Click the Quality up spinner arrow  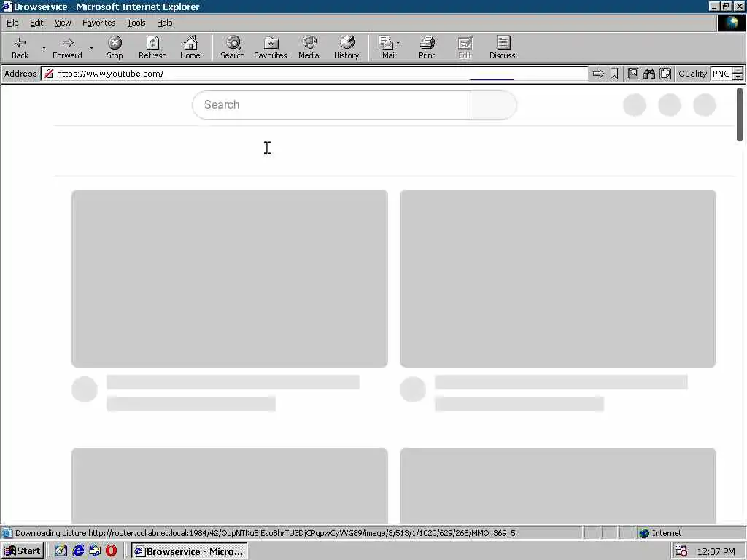(738, 71)
